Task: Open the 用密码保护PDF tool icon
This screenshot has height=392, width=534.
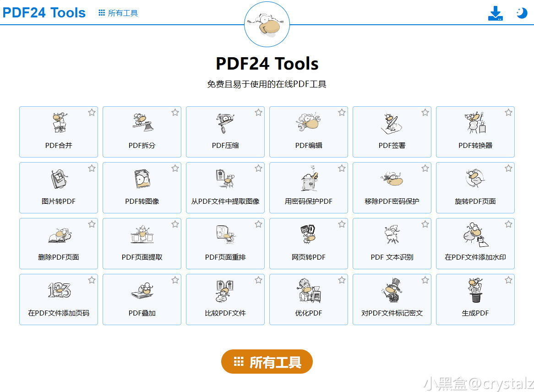Action: [309, 178]
